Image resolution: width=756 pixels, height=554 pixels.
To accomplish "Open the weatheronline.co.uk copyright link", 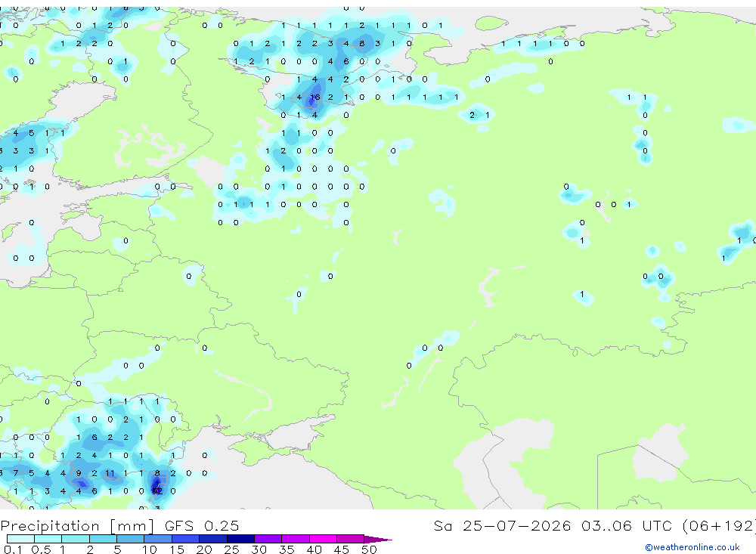I will pyautogui.click(x=692, y=547).
